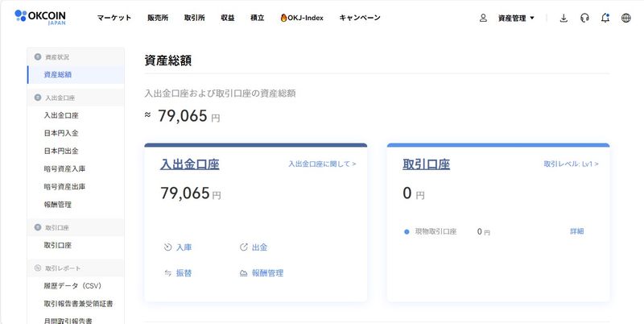This screenshot has width=644, height=324.
Task: Open the OKJ-Index menu item
Action: 301,18
